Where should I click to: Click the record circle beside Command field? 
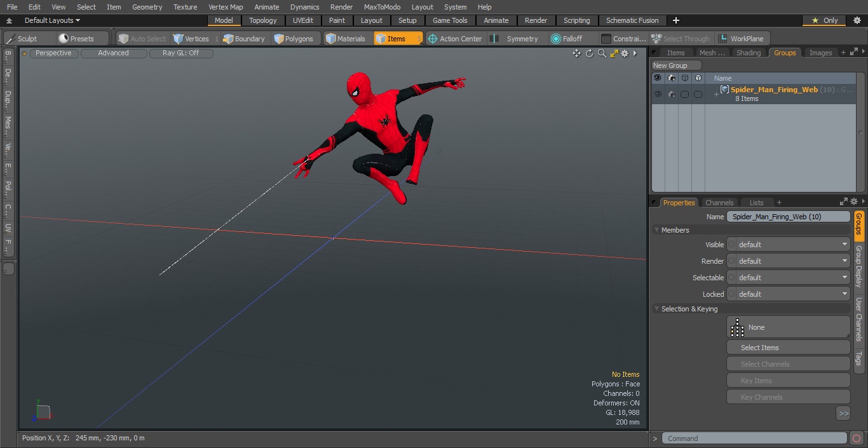tap(856, 438)
